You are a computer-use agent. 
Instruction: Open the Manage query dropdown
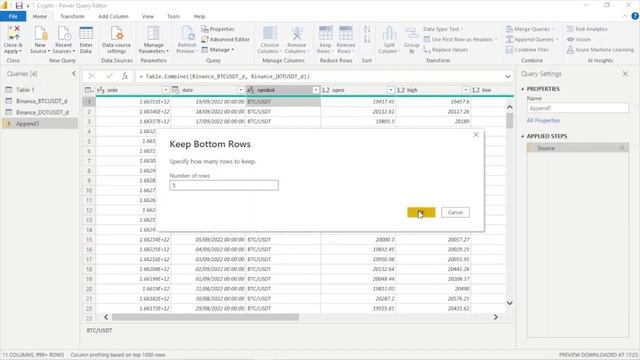(218, 49)
